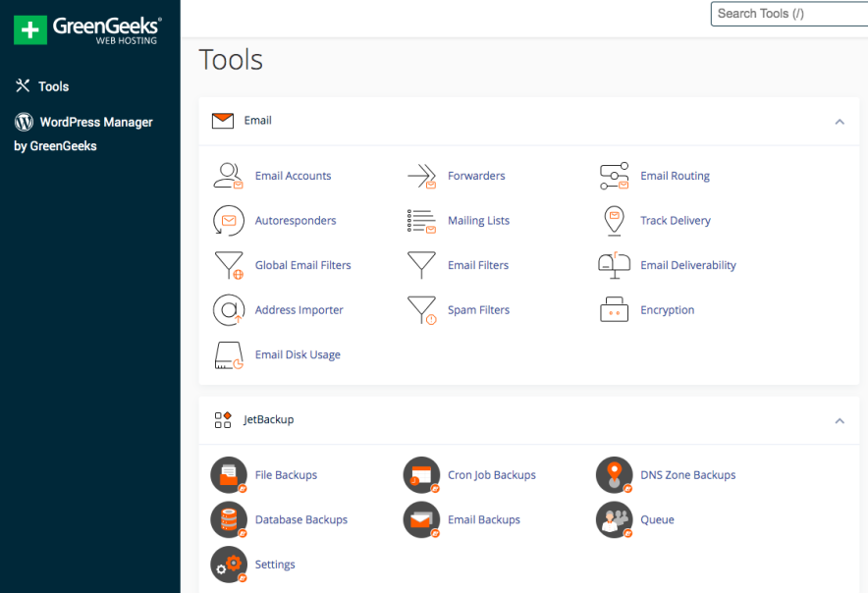Viewport: 868px width, 593px height.
Task: Select the Database Backups icon
Action: [x=228, y=519]
